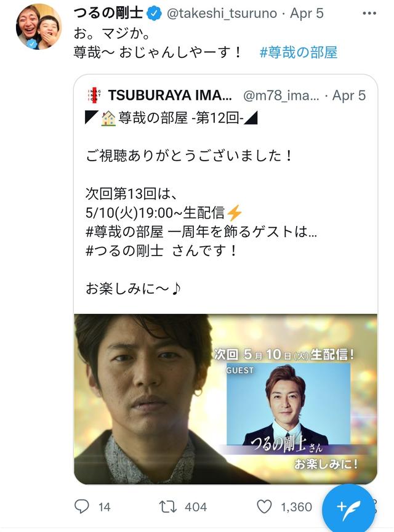
Task: Tap the blue verified badge beside つるの剛士
Action: pyautogui.click(x=154, y=14)
